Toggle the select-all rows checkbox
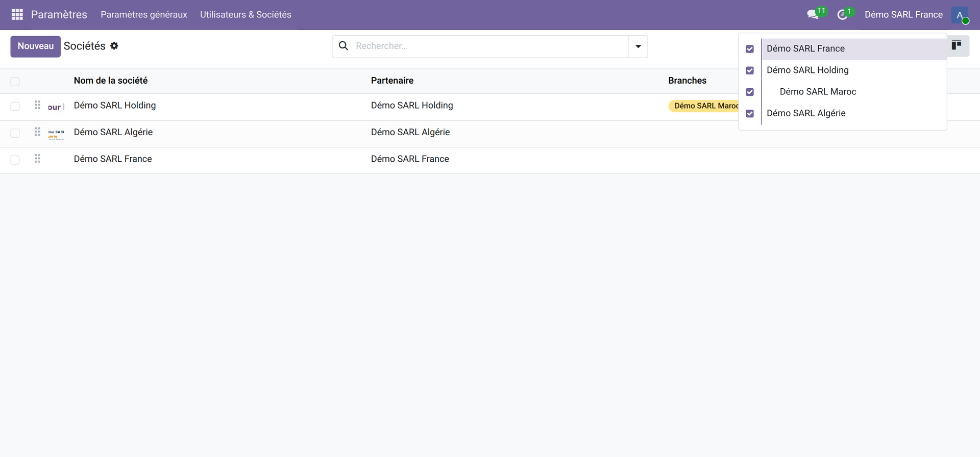 pos(15,82)
